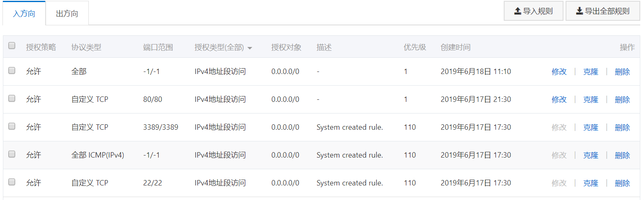The height and width of the screenshot is (200, 644).
Task: Click 克隆 for the 80/80 TCP rule
Action: [x=590, y=99]
